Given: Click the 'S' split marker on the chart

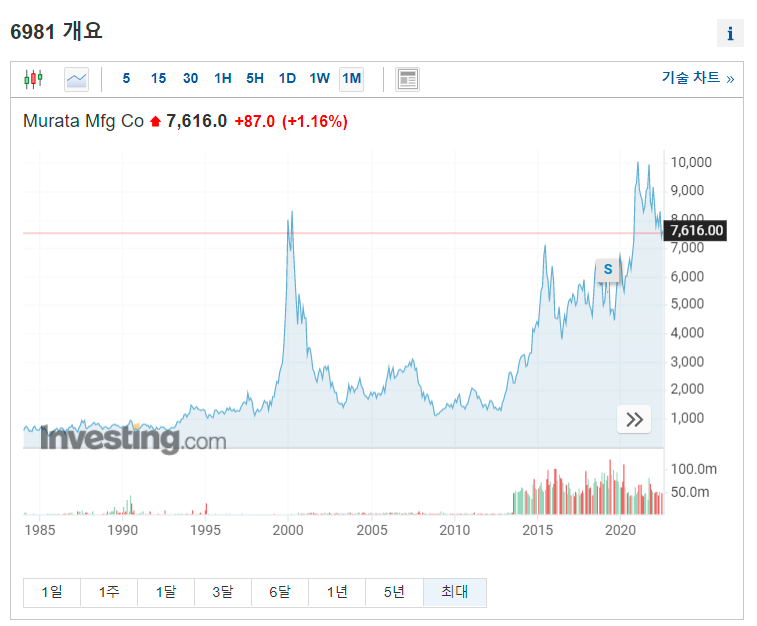Looking at the screenshot, I should (x=608, y=269).
